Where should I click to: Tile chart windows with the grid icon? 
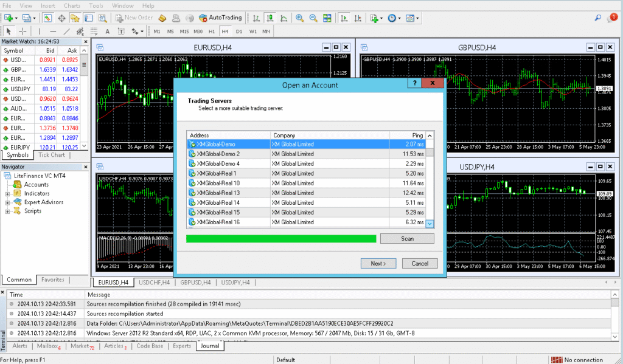[327, 18]
